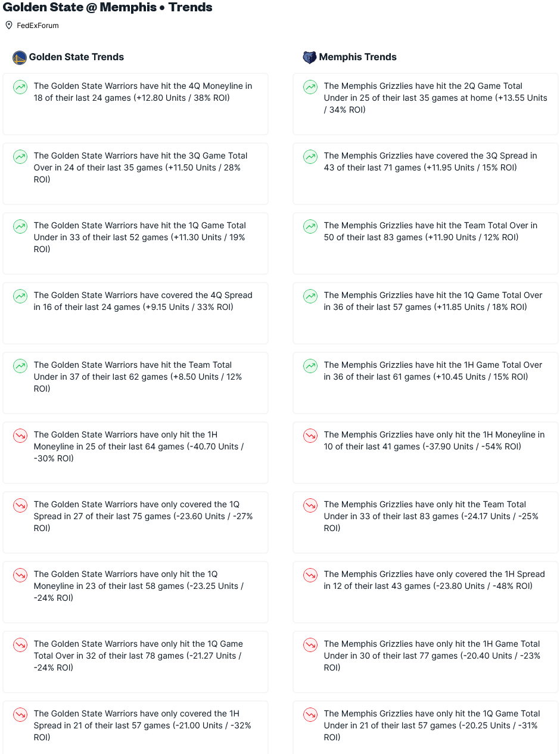Click green uptrend icon on Warriors 4Q Moneyline trend
This screenshot has width=560, height=754.
pos(20,87)
